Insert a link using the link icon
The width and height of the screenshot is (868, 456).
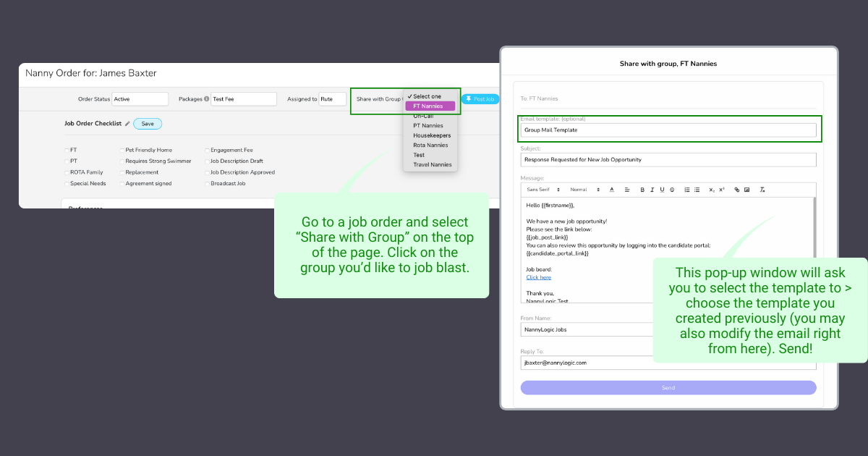(737, 190)
